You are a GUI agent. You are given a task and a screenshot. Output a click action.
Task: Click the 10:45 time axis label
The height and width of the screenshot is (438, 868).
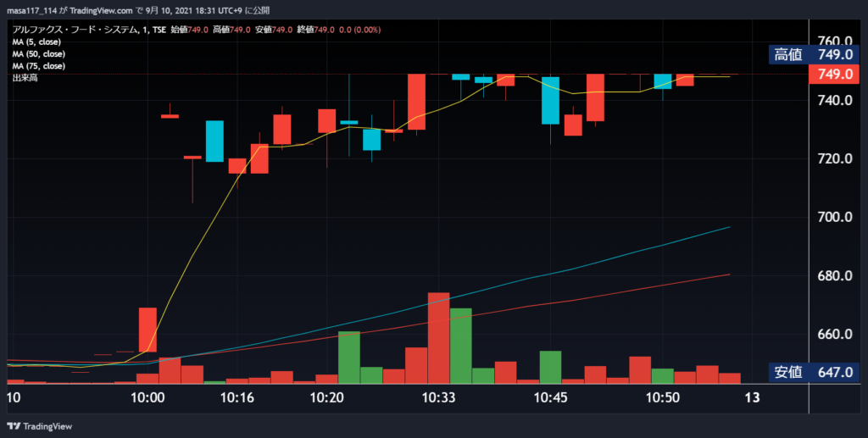[x=550, y=397]
